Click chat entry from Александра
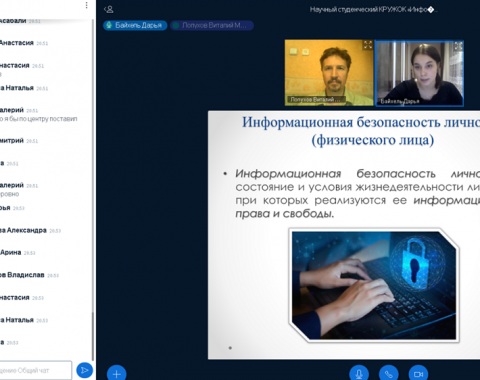Screen dimensions: 480x380 [30, 230]
